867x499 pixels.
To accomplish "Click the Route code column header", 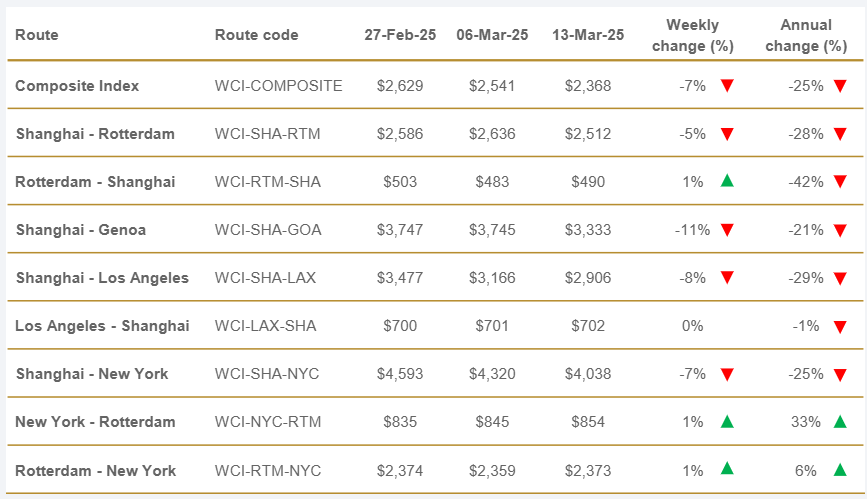I will [x=256, y=35].
